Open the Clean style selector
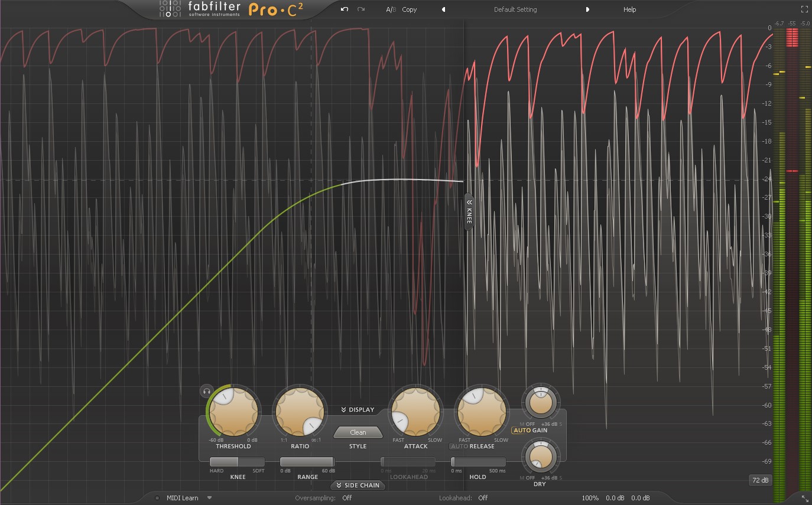 (x=358, y=432)
